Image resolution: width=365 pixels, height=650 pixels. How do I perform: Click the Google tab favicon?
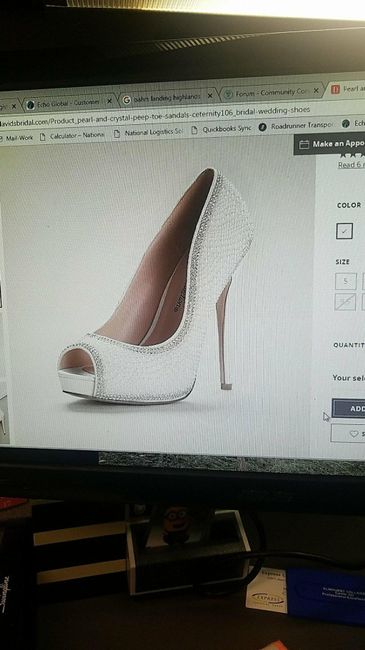coord(127,99)
